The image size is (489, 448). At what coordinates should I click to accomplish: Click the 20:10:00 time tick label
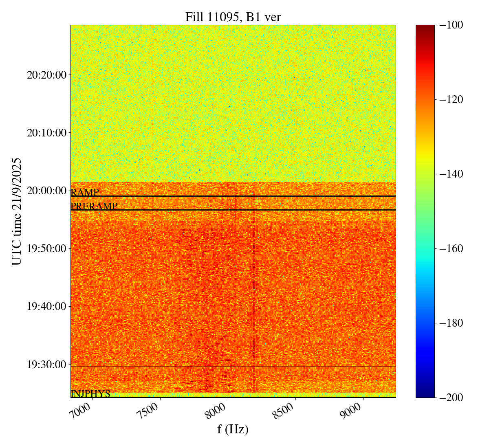[x=46, y=133]
